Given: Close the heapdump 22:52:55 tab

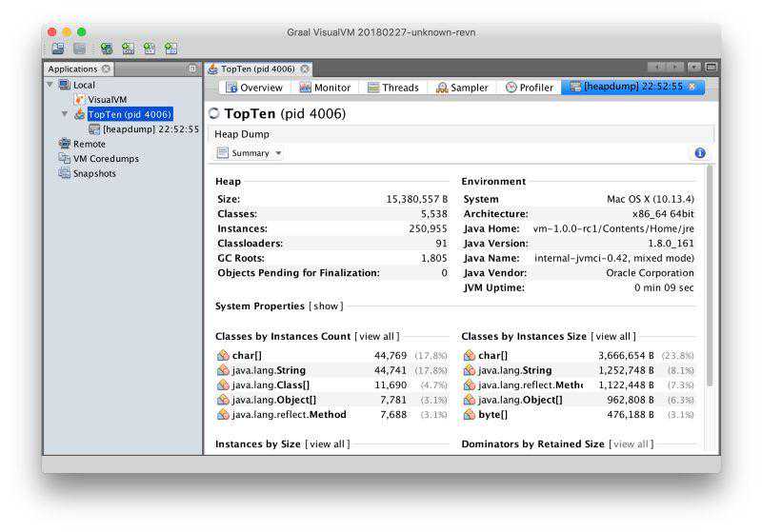Looking at the screenshot, I should coord(692,87).
